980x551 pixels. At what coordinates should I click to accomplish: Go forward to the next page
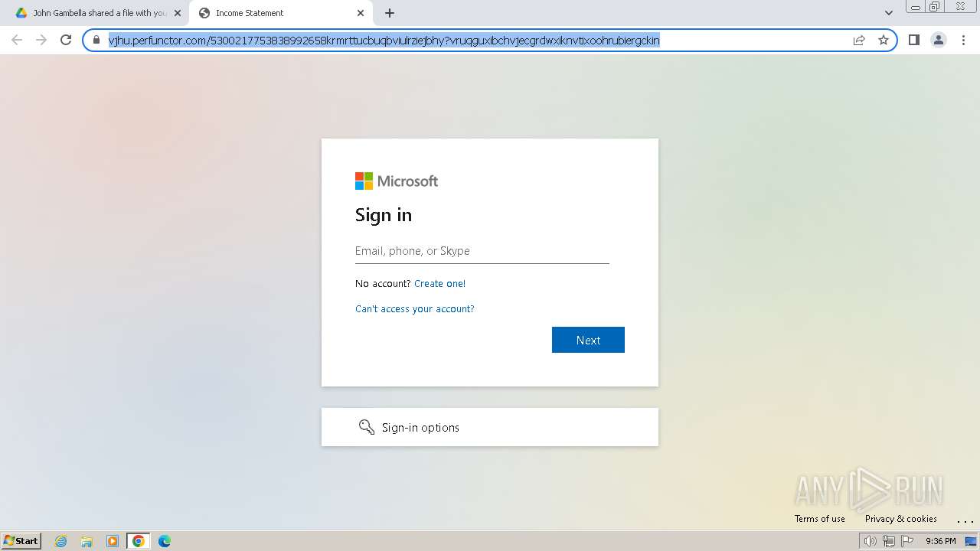[x=41, y=40]
